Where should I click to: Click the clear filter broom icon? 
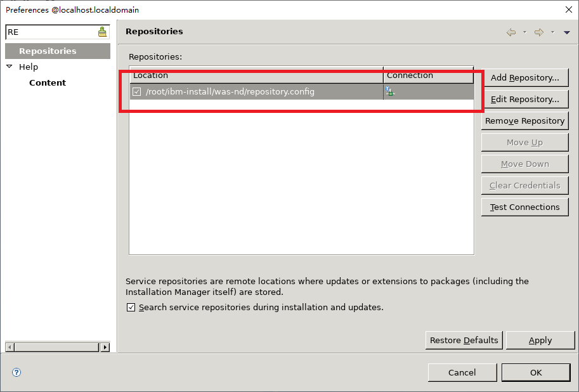(x=102, y=32)
